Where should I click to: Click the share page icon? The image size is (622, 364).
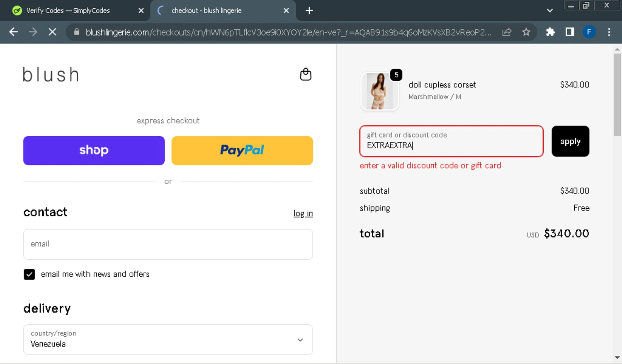tap(507, 32)
